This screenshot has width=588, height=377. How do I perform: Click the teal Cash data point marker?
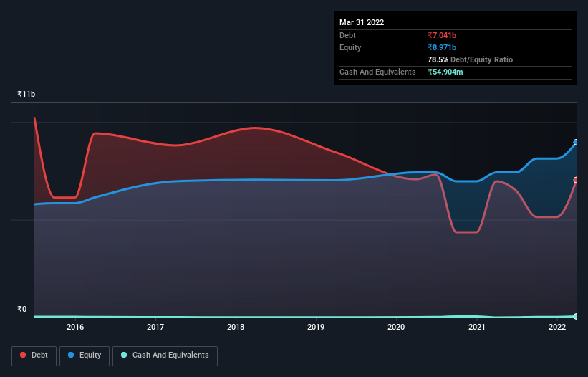(x=576, y=316)
